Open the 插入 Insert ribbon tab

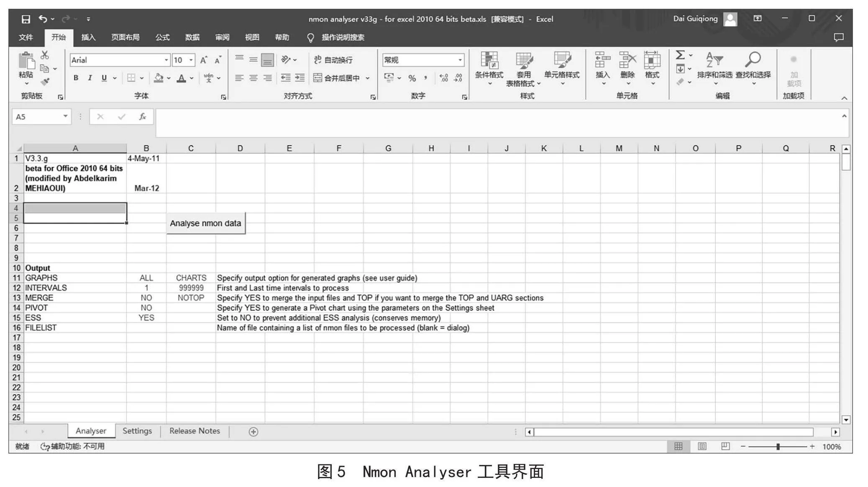(x=88, y=38)
